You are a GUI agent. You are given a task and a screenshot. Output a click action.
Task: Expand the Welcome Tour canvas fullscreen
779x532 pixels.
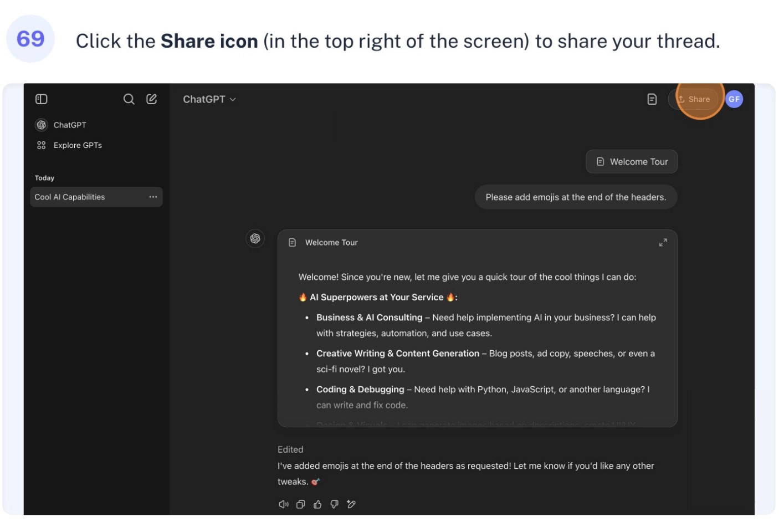pos(663,243)
